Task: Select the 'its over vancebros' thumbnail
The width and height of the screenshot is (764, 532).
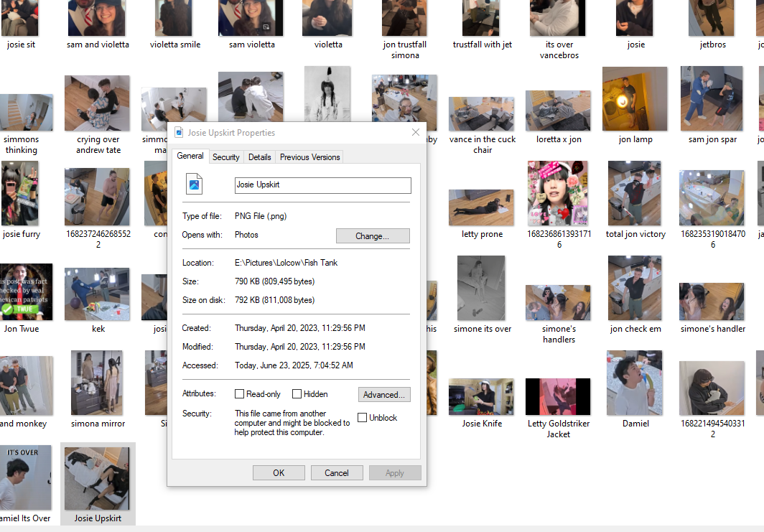Action: click(558, 18)
